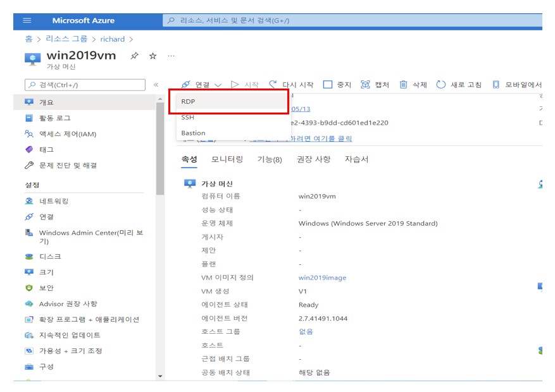Viewport: 555px width, 392px height.
Task: Click the sidebar scrollbar thumb
Action: point(160,149)
